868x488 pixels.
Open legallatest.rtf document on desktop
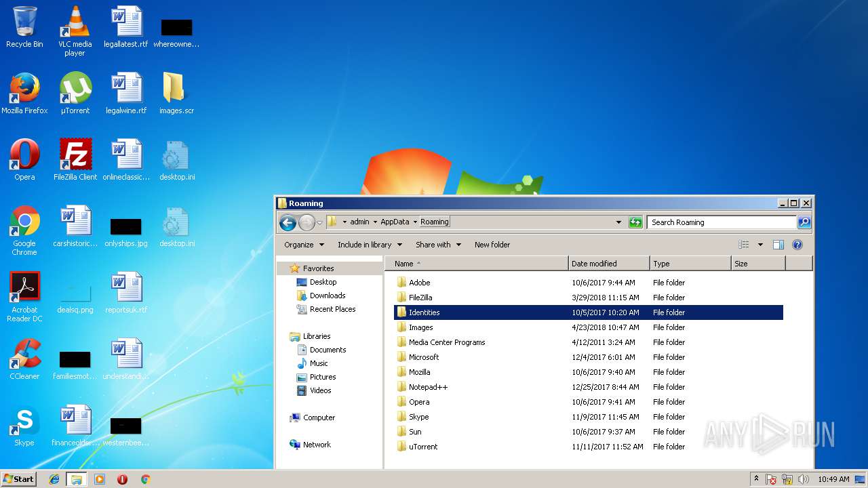(126, 28)
